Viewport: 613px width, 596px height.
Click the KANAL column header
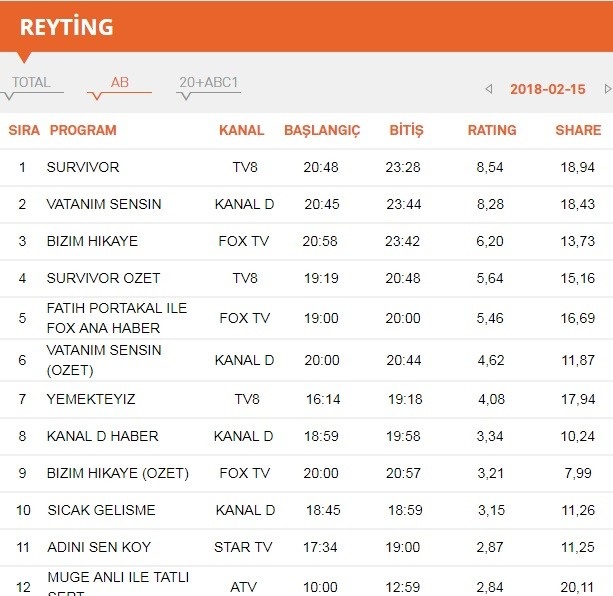click(x=242, y=130)
